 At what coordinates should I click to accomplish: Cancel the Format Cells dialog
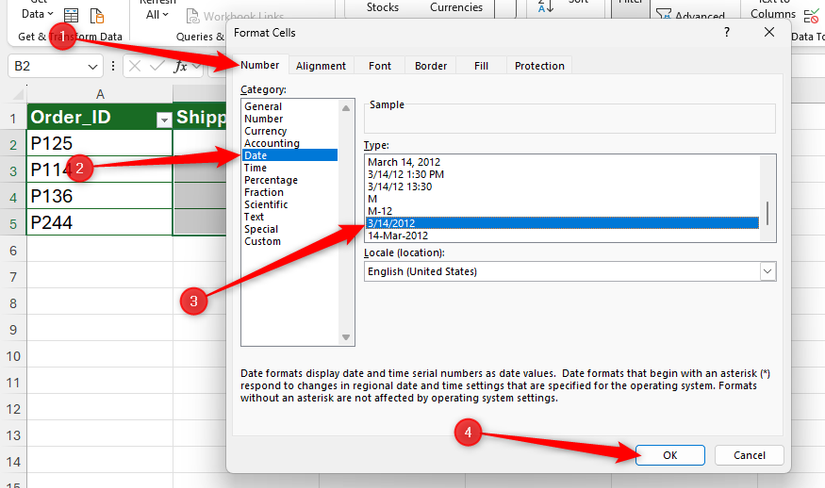point(749,455)
